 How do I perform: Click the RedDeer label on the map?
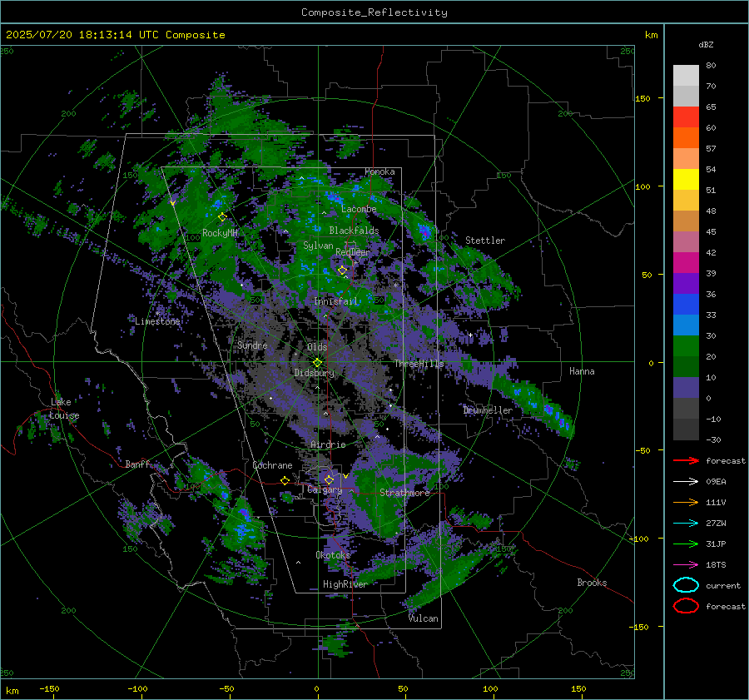tap(353, 252)
